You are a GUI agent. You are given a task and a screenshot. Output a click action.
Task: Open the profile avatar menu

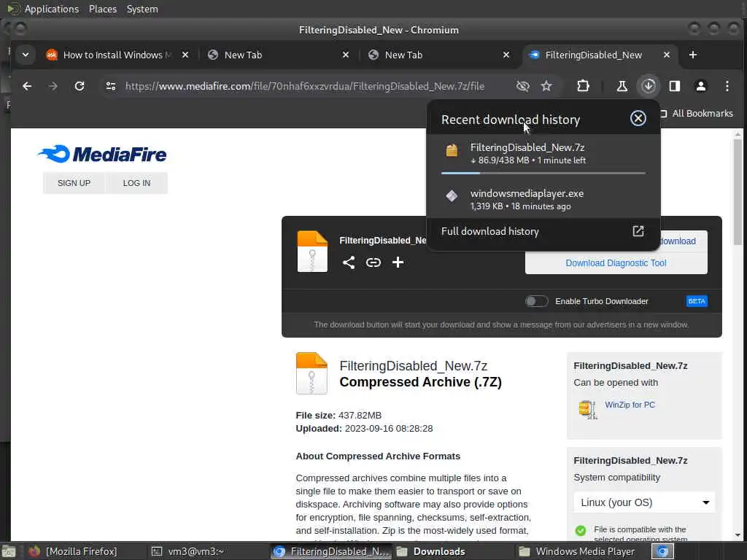pos(701,86)
